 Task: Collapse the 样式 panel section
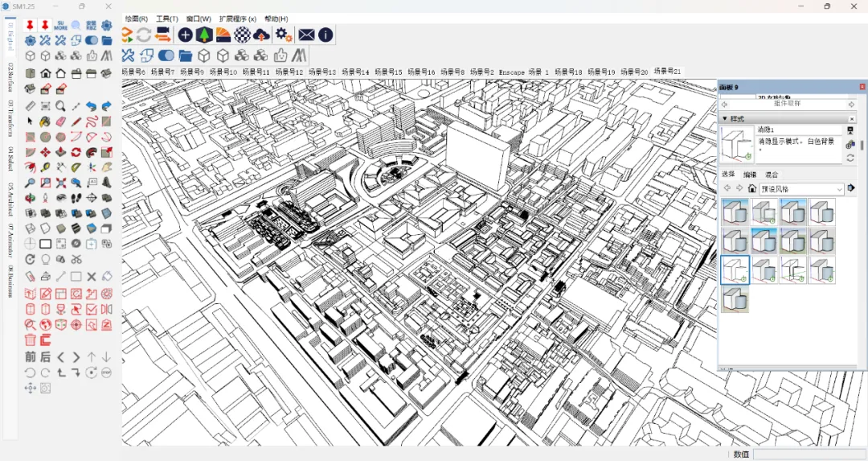pos(725,118)
